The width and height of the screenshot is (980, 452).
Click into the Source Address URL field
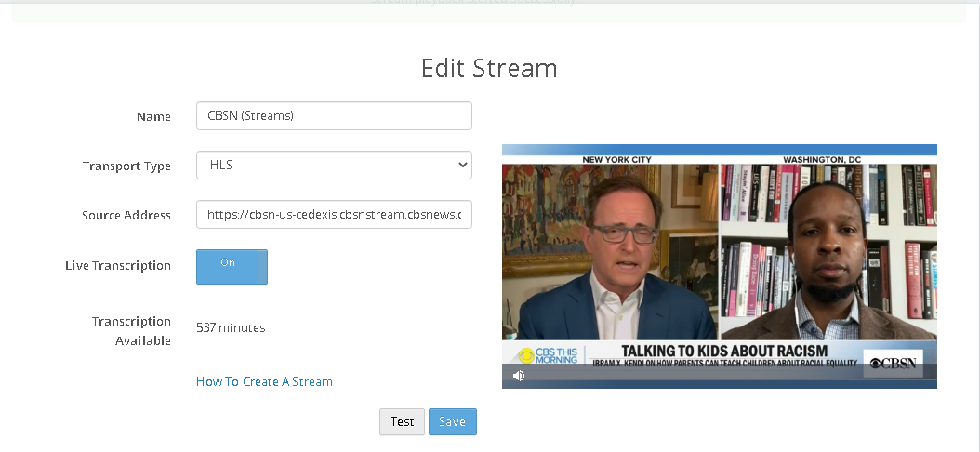[x=334, y=215]
